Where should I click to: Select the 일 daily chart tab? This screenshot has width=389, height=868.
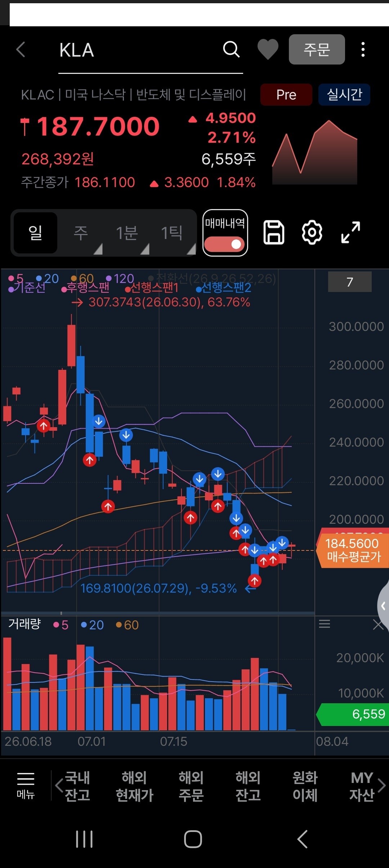click(x=35, y=233)
